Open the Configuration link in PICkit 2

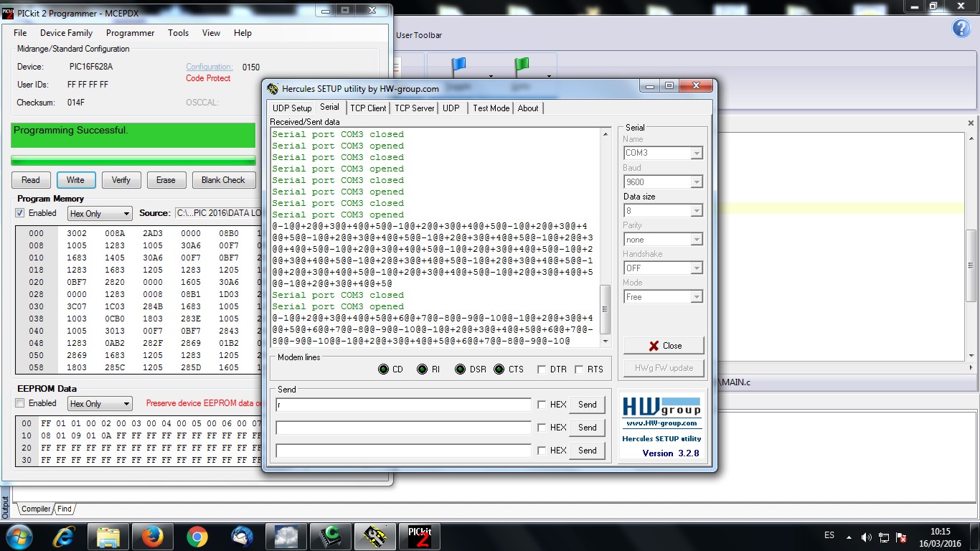point(209,67)
